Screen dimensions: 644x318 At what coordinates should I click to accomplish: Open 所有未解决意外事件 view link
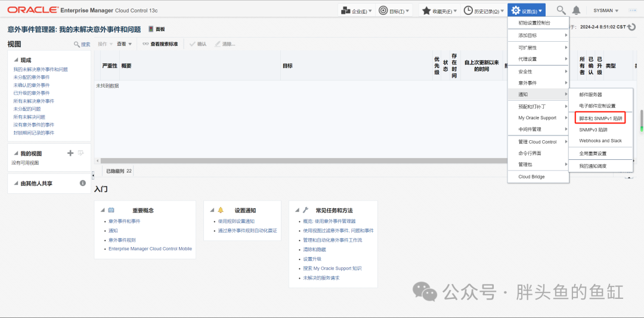coord(34,101)
